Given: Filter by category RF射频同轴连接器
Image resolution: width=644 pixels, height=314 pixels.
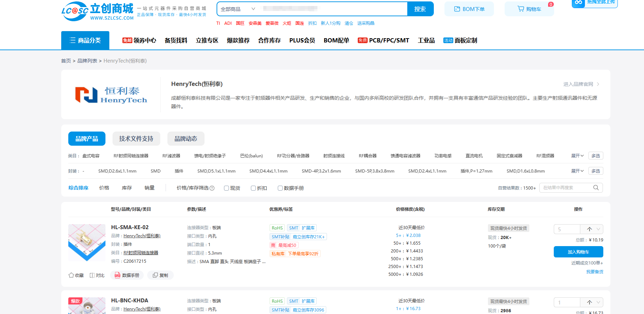Looking at the screenshot, I should pos(131,156).
